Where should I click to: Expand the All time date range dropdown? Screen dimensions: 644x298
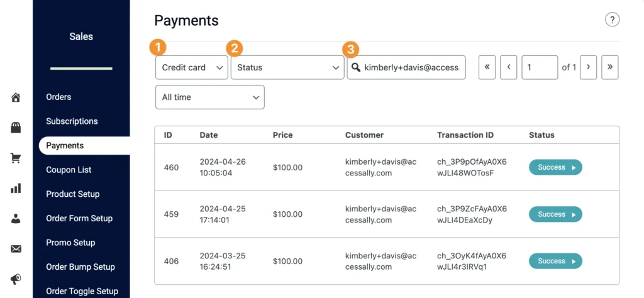(209, 97)
